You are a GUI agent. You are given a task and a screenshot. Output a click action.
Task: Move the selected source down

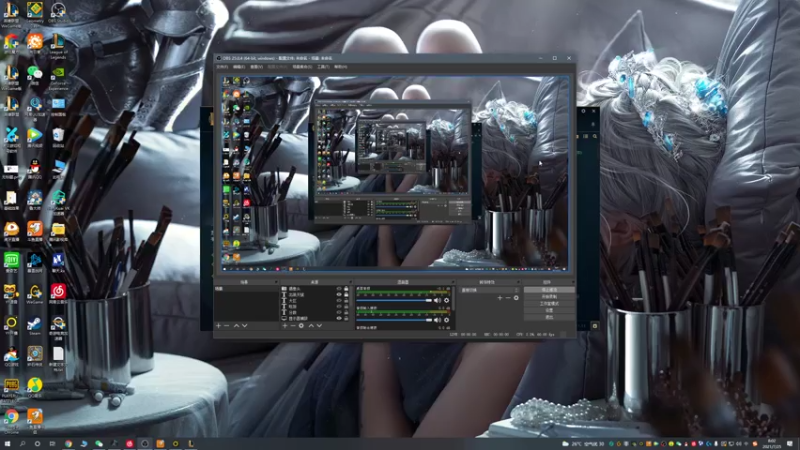coord(319,326)
